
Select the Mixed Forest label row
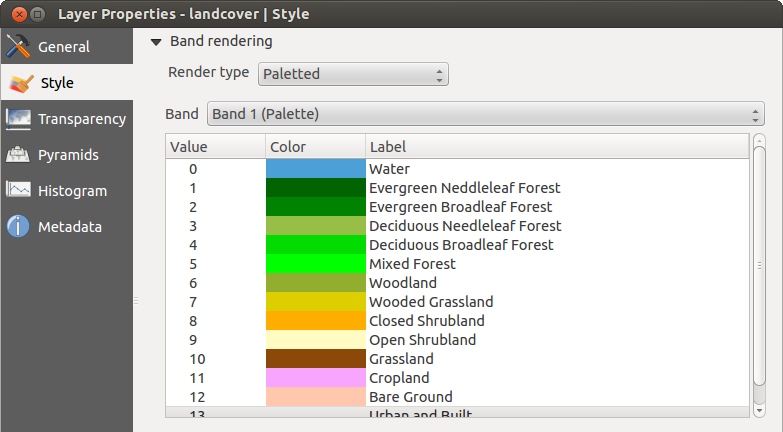point(412,264)
